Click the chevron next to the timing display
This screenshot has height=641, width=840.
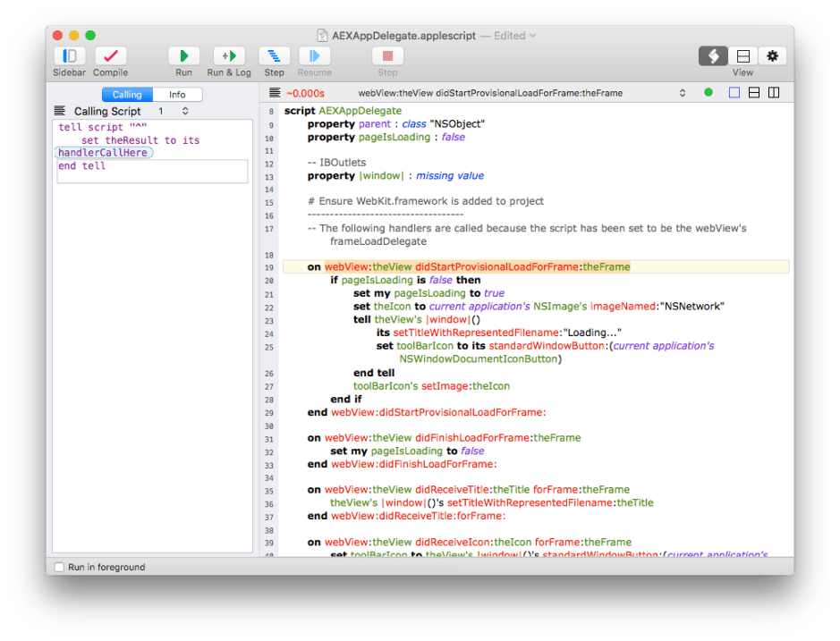(x=683, y=92)
